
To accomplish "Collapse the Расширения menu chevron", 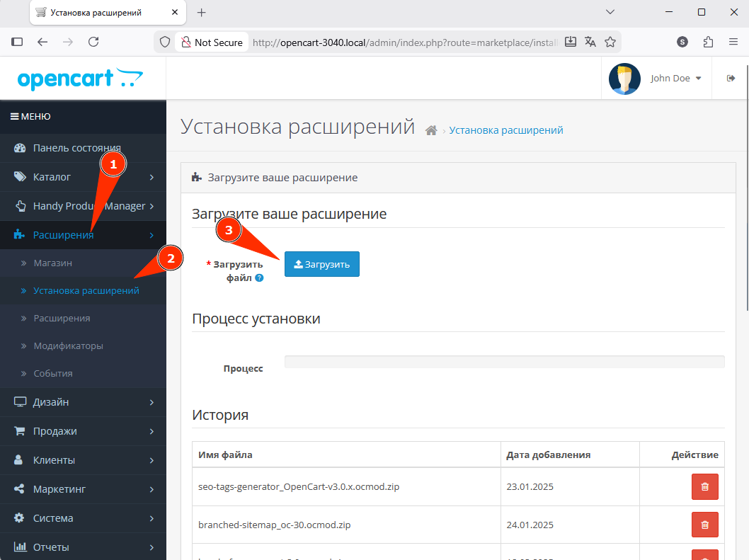I will (x=151, y=235).
